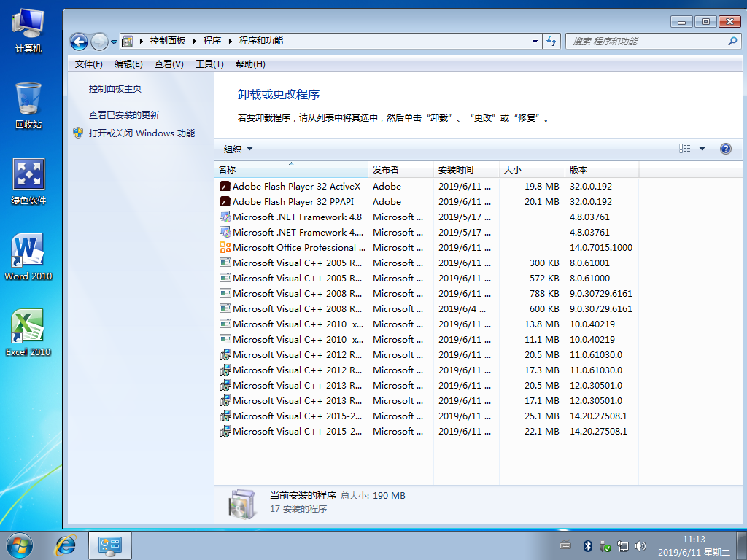Select Visual C++ 2005 300 KB entry icon
This screenshot has width=747, height=560.
click(225, 262)
